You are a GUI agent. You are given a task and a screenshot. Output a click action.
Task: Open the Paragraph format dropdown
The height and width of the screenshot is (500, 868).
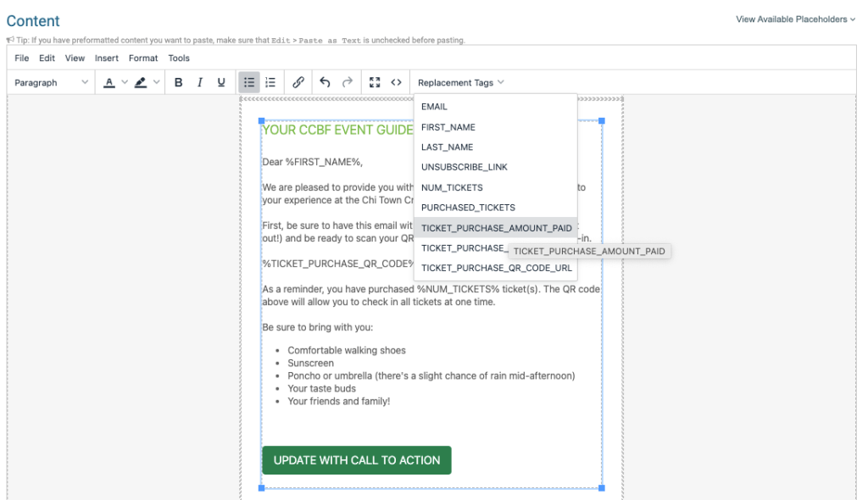click(51, 82)
